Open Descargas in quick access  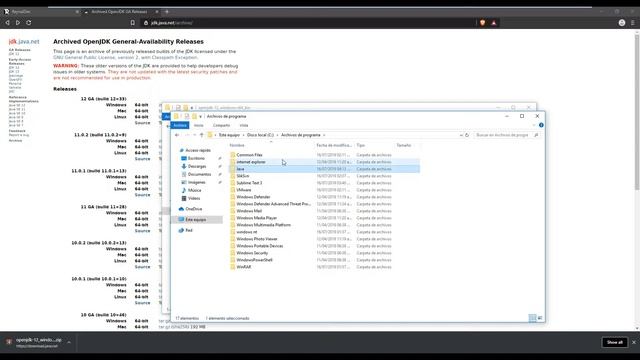tap(197, 167)
